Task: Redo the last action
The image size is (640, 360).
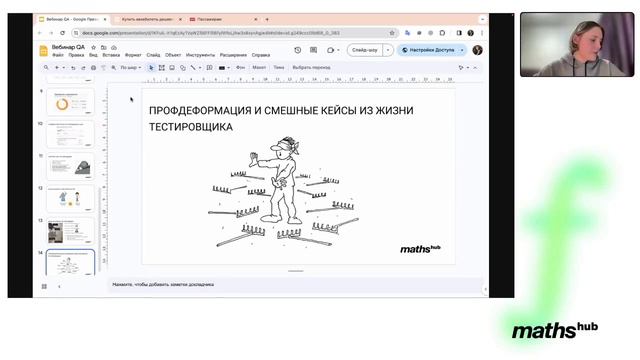Action: [x=83, y=68]
